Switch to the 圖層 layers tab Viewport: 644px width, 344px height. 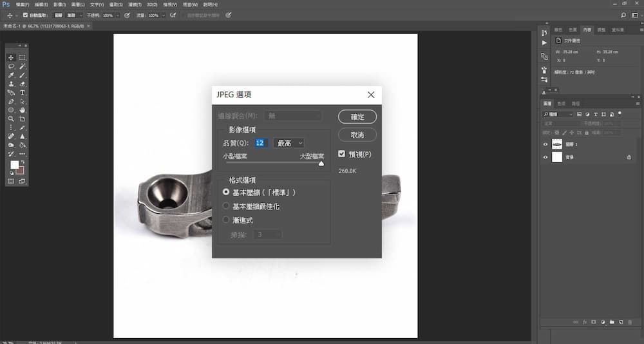tap(547, 104)
